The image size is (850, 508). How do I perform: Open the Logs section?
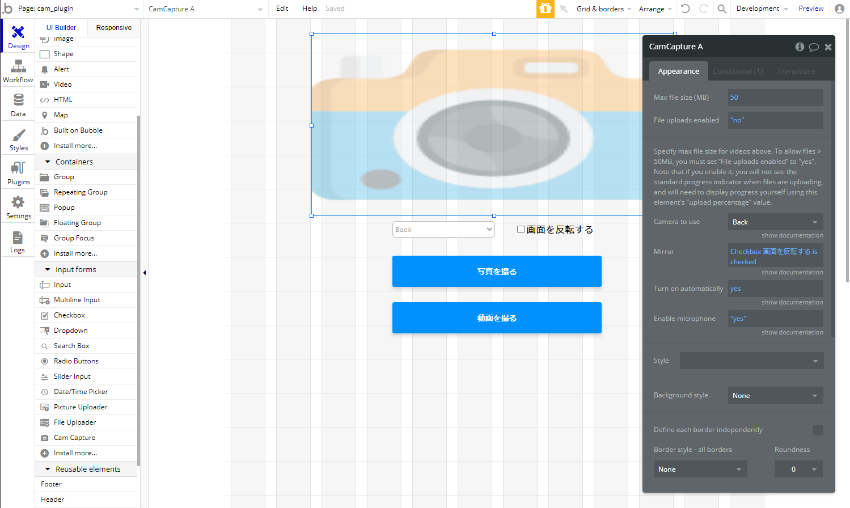(x=18, y=241)
